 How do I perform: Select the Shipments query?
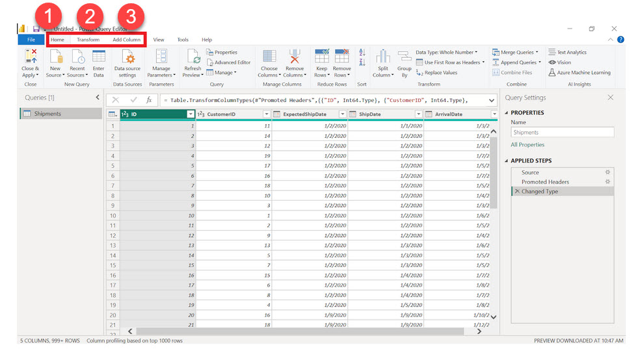pyautogui.click(x=61, y=114)
